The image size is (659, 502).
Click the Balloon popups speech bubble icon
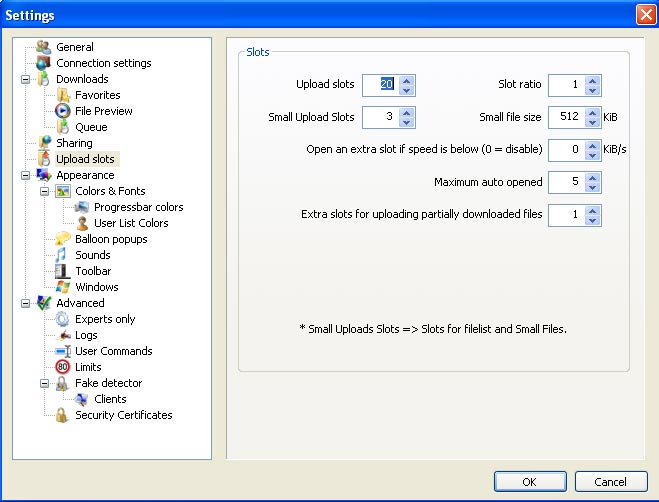point(63,239)
